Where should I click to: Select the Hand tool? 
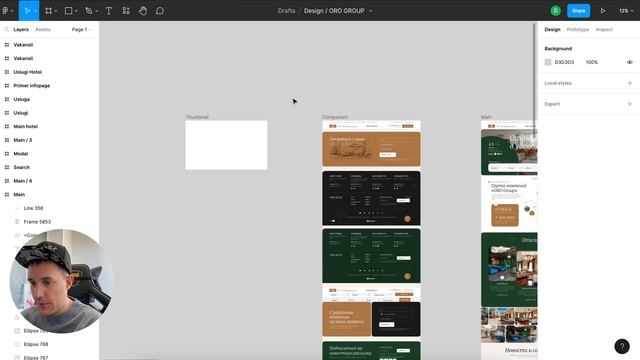[x=143, y=11]
